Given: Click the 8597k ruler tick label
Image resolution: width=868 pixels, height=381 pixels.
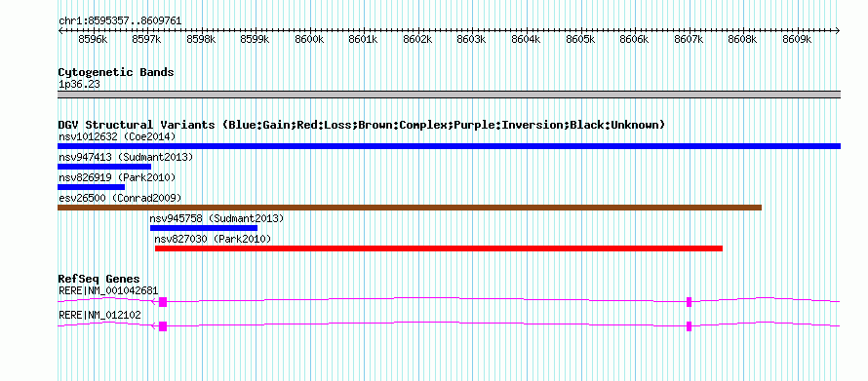Looking at the screenshot, I should tap(146, 40).
